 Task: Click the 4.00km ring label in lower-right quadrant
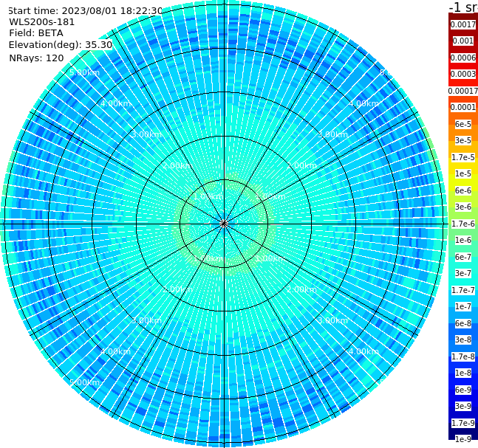tap(363, 351)
